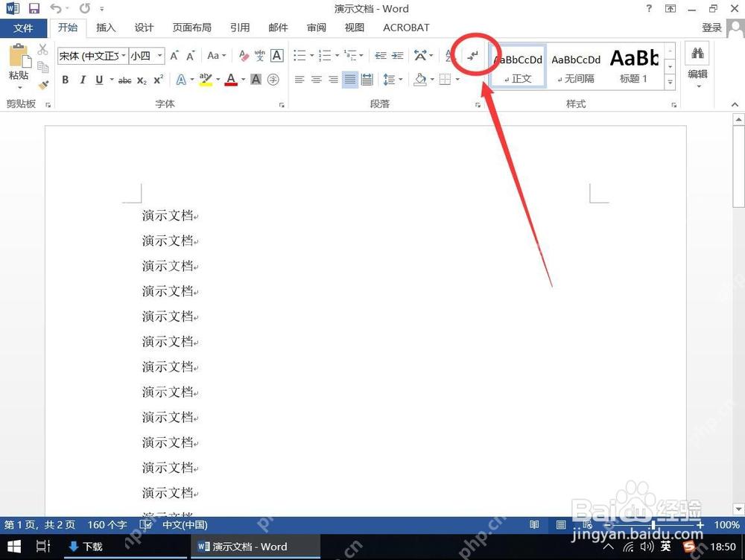This screenshot has width=745, height=560.
Task: Open the Change Case Aa dropdown
Action: pyautogui.click(x=217, y=56)
